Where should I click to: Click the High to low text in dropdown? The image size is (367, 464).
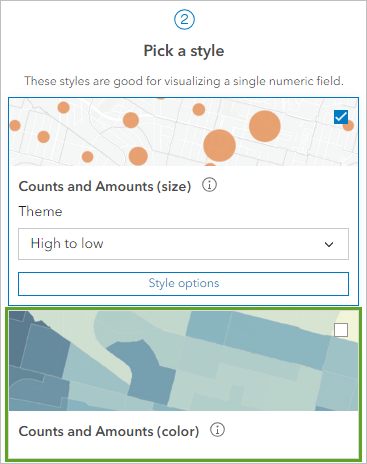coord(67,243)
